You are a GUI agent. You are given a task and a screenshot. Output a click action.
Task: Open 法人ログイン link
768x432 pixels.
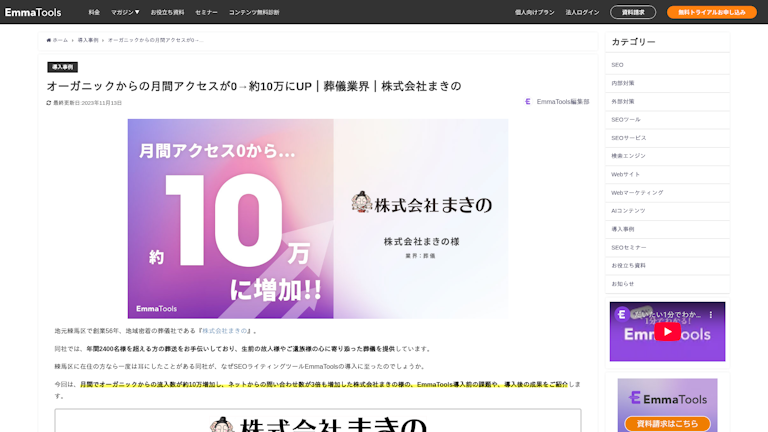582,12
